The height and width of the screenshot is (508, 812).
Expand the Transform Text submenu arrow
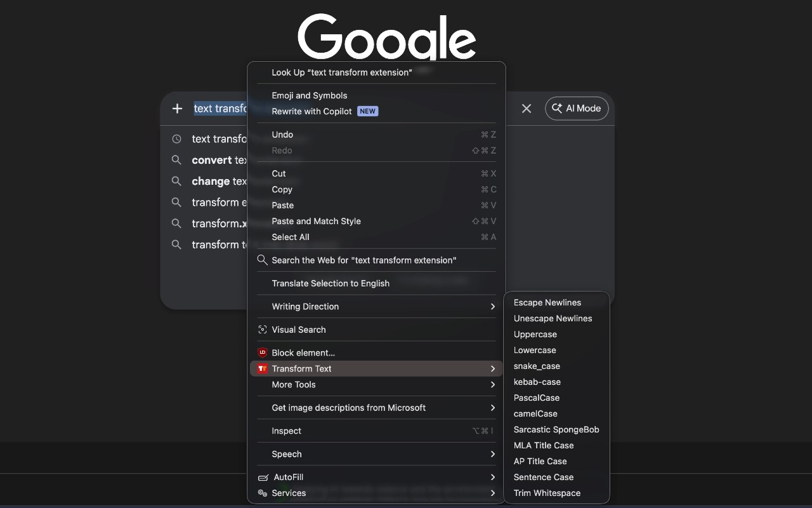(493, 369)
